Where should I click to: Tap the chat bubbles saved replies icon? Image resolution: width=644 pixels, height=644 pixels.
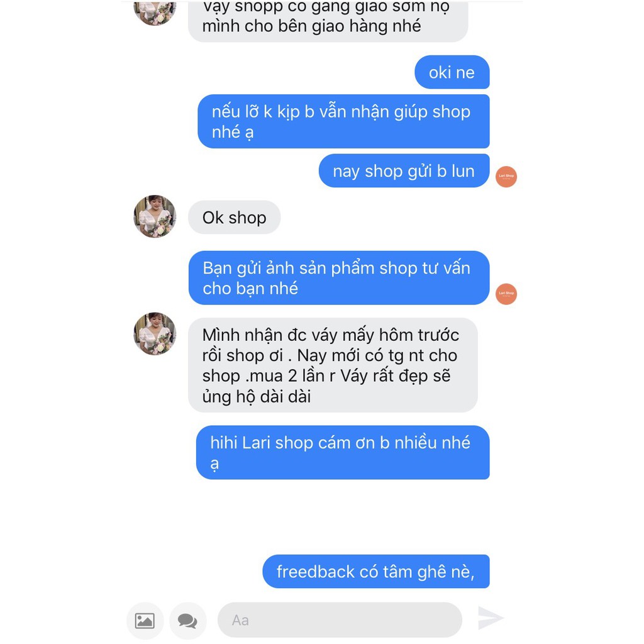(187, 620)
